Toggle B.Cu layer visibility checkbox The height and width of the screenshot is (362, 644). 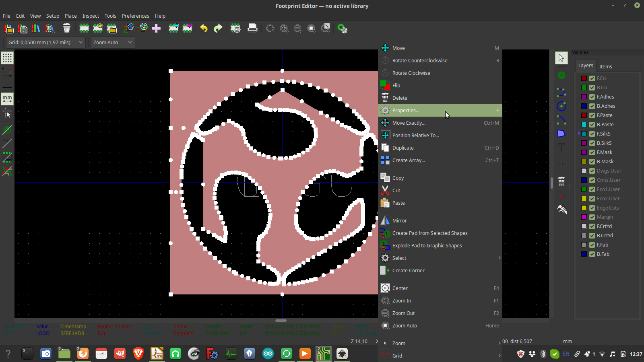point(592,88)
